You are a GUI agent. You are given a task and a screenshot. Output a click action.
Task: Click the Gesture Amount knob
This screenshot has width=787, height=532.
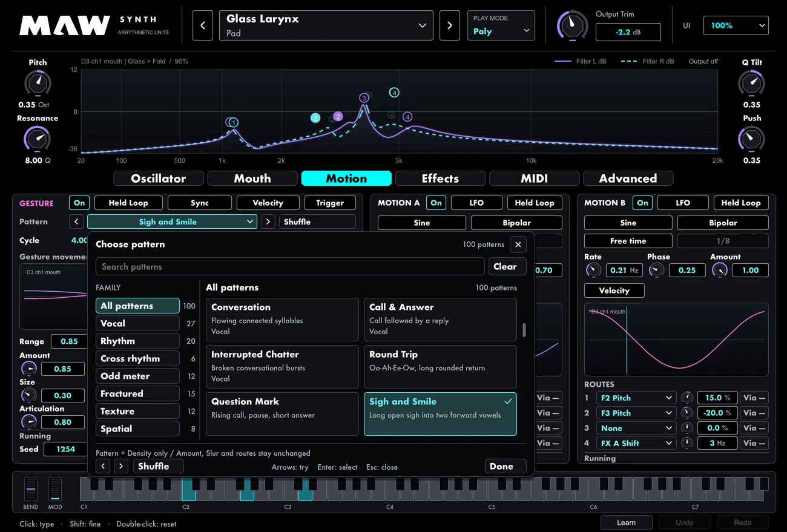(28, 369)
